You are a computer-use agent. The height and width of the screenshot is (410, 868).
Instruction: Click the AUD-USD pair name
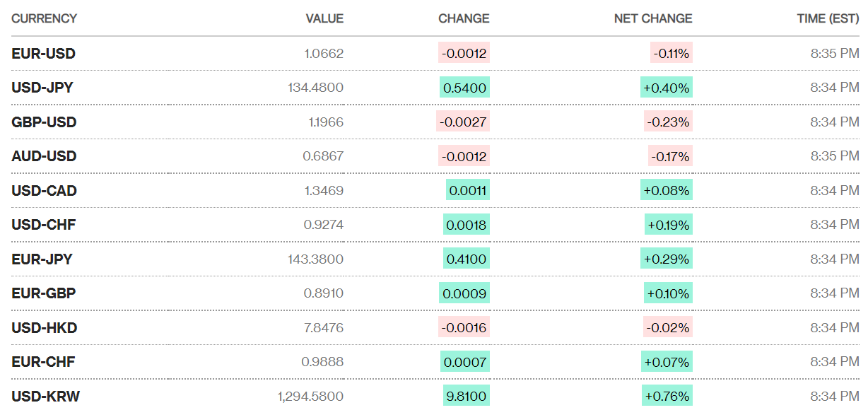point(44,156)
